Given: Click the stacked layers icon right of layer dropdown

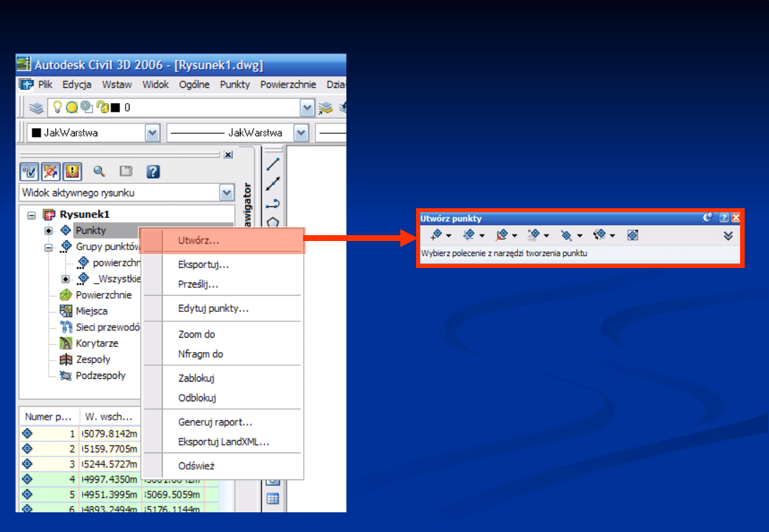Looking at the screenshot, I should click(x=325, y=107).
